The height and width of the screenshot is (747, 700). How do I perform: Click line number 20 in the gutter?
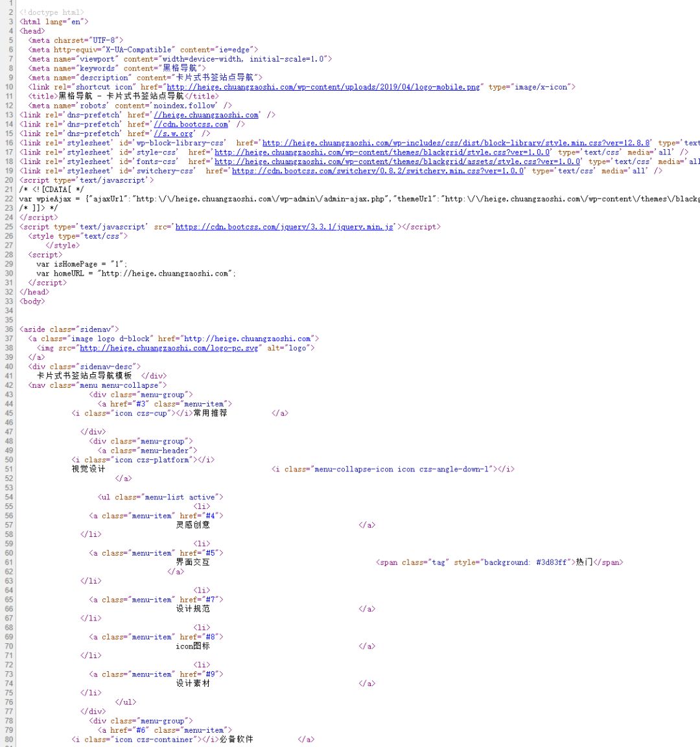pos(9,180)
